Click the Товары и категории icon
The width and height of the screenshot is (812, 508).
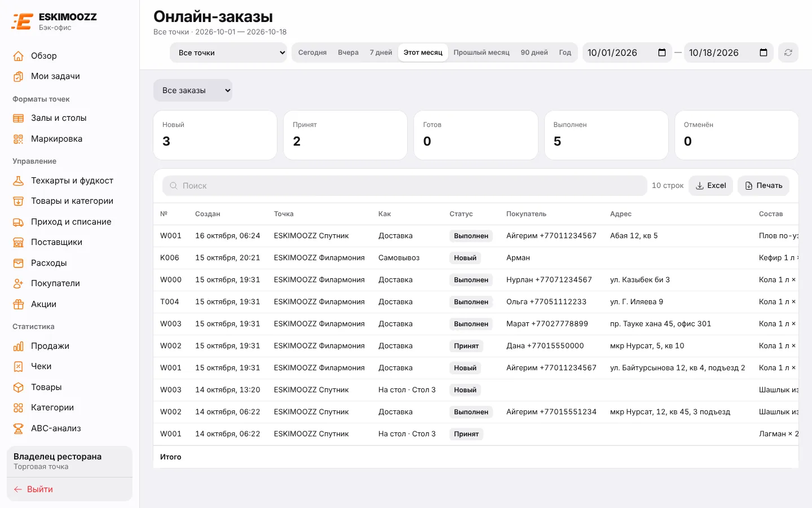[19, 201]
